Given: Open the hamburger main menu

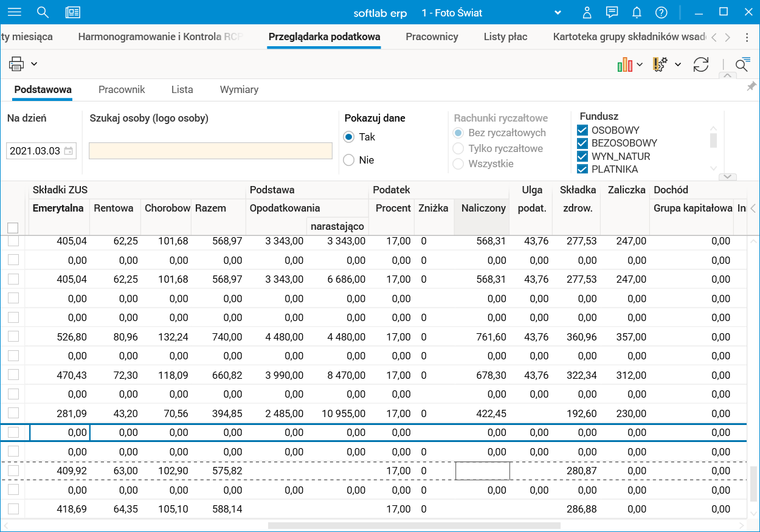Looking at the screenshot, I should [13, 12].
